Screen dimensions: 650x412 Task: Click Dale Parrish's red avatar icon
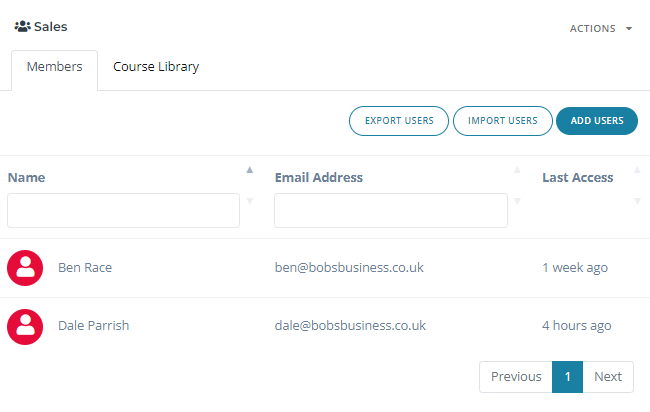click(25, 327)
